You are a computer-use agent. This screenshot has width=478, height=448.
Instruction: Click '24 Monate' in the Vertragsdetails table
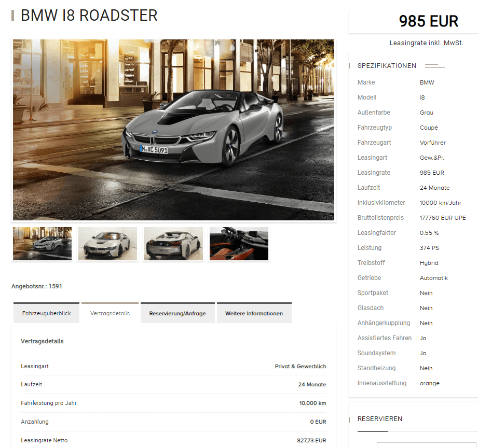click(x=312, y=385)
